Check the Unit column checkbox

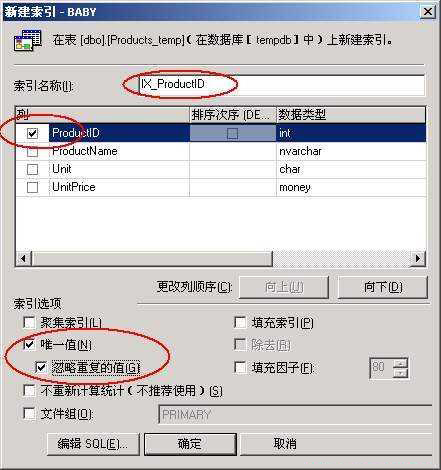32,169
